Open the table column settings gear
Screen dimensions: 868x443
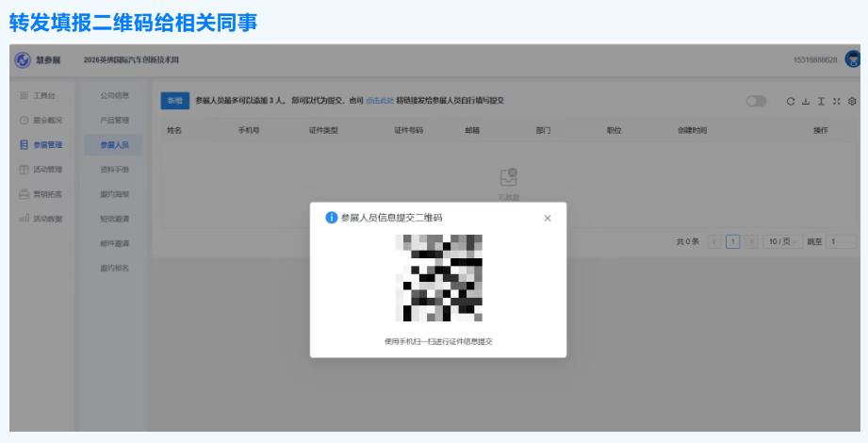(x=853, y=102)
